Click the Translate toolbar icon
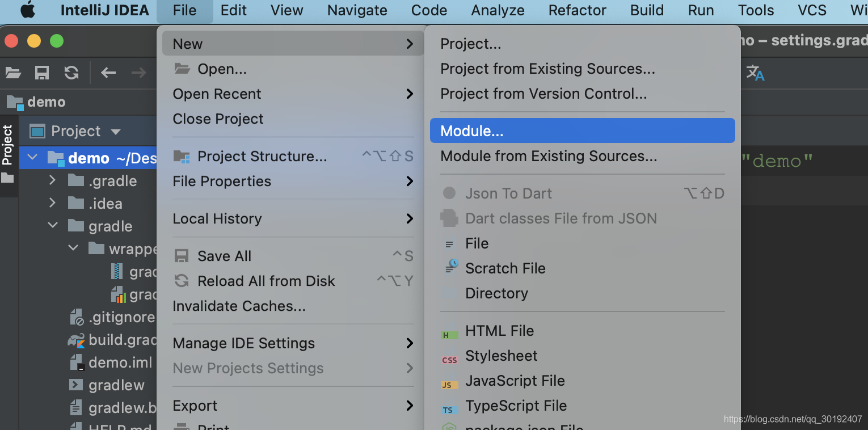Image resolution: width=868 pixels, height=430 pixels. [x=755, y=73]
